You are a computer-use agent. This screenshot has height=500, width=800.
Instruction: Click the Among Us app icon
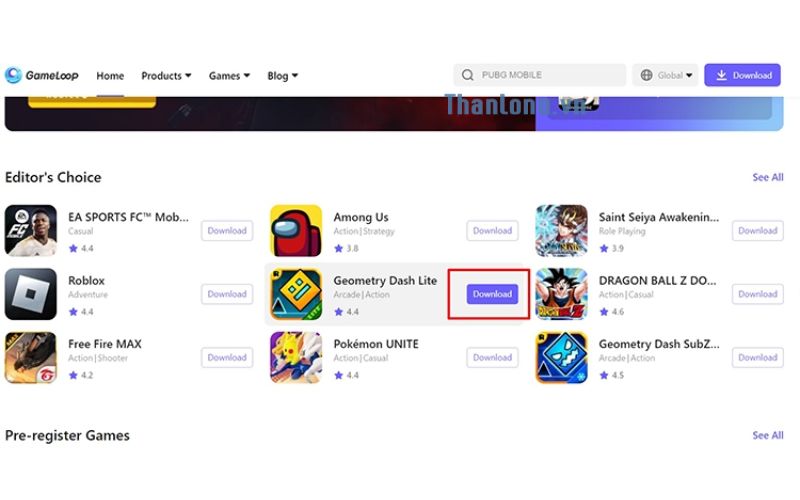click(296, 231)
